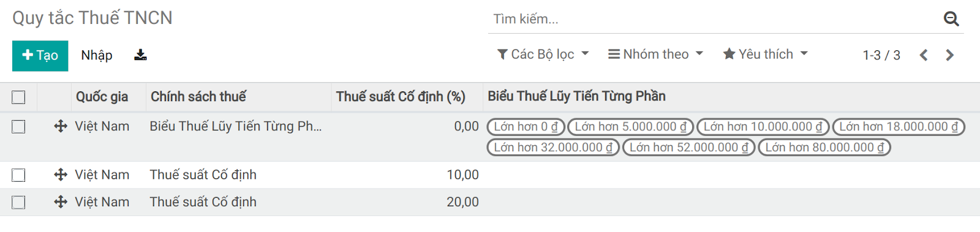980x232 pixels.
Task: Focus the Tìm kiếm search field
Action: (714, 19)
